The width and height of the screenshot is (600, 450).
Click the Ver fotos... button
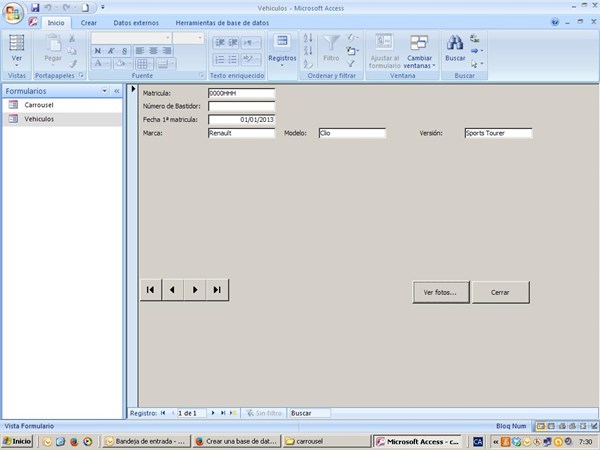pyautogui.click(x=440, y=292)
